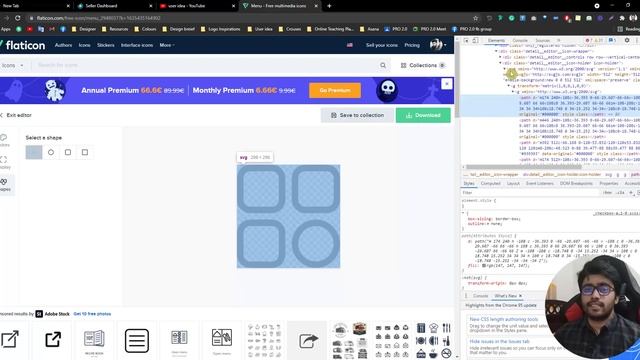
Task: Click the Adobe Stock logo
Action: coord(53,314)
